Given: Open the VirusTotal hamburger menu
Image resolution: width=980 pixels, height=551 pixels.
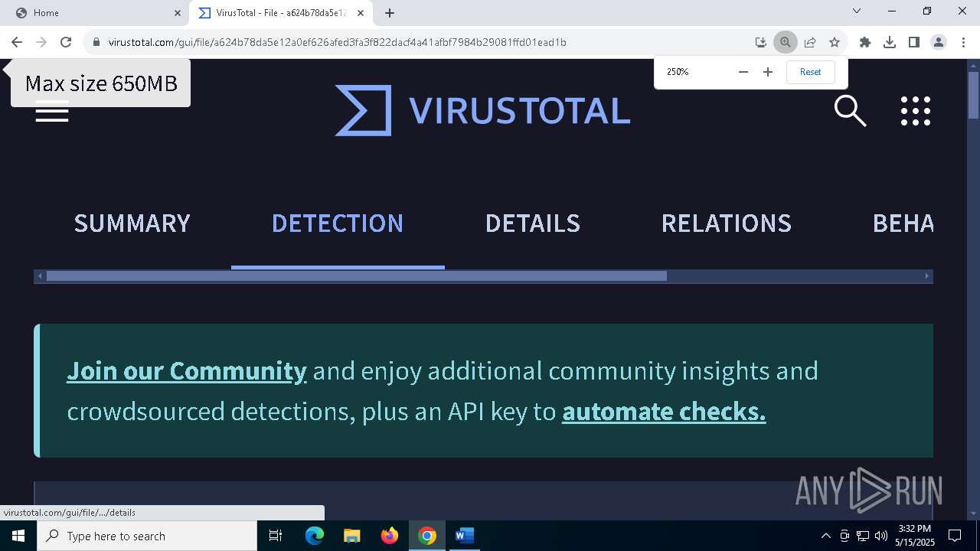Looking at the screenshot, I should tap(52, 113).
